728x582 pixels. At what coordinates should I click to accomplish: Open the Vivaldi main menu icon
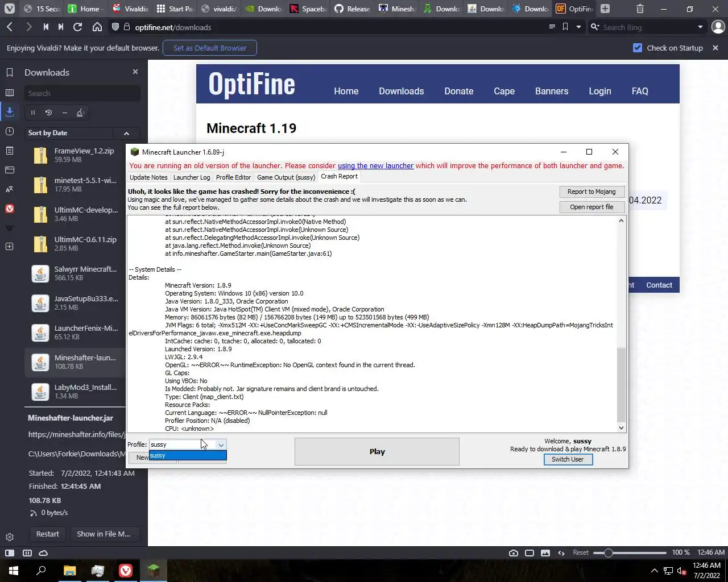point(10,9)
